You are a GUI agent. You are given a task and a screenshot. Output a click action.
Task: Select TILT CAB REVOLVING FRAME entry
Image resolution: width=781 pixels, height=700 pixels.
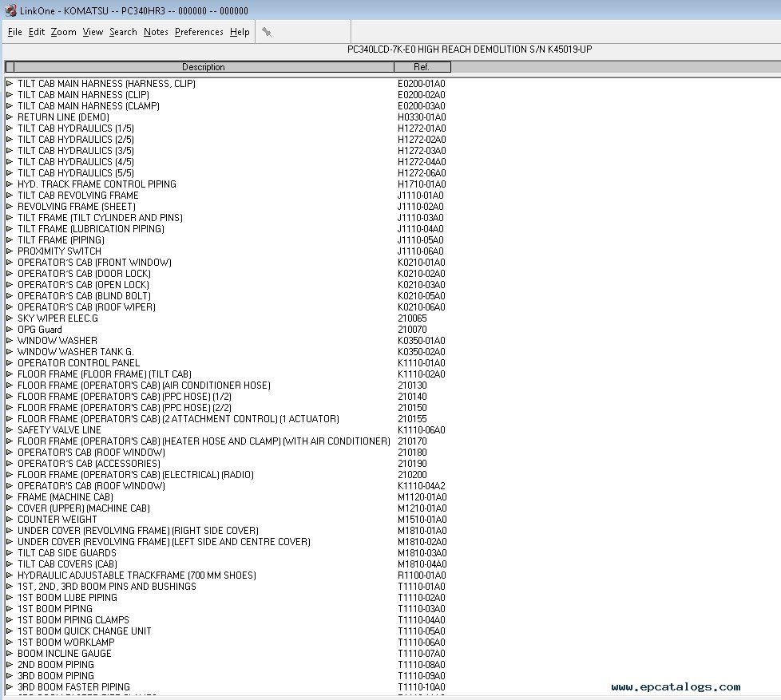tap(78, 196)
